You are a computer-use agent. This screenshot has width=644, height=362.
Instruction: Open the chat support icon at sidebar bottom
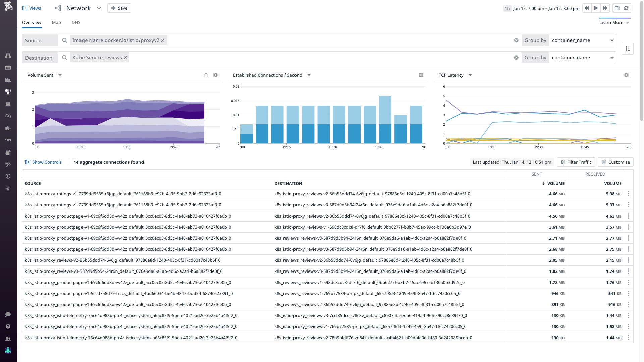8,314
